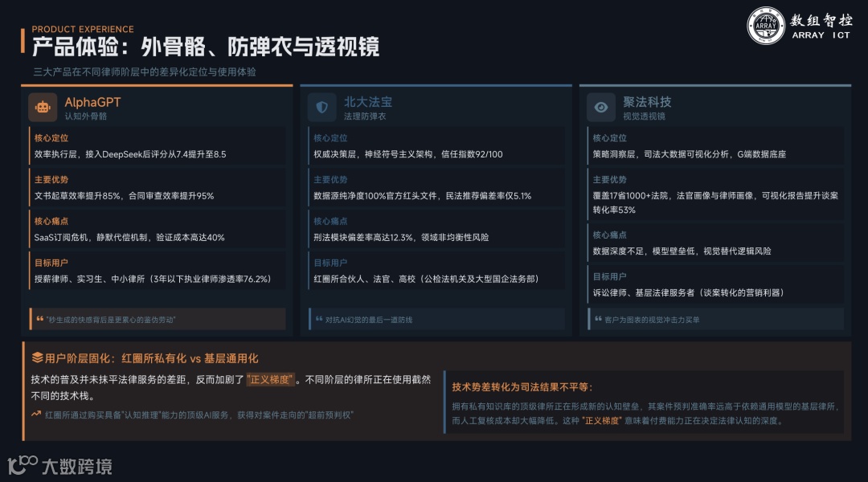The height and width of the screenshot is (482, 868).
Task: Click the line 红圈所通过购买具备"认知推理"能力
Action: pos(199,415)
